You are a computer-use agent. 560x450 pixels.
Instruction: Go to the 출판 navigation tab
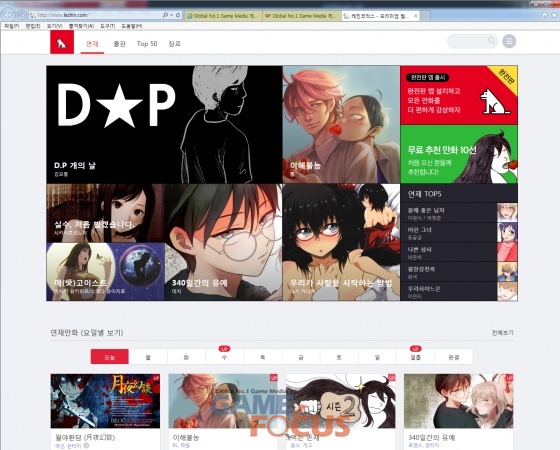pyautogui.click(x=119, y=44)
